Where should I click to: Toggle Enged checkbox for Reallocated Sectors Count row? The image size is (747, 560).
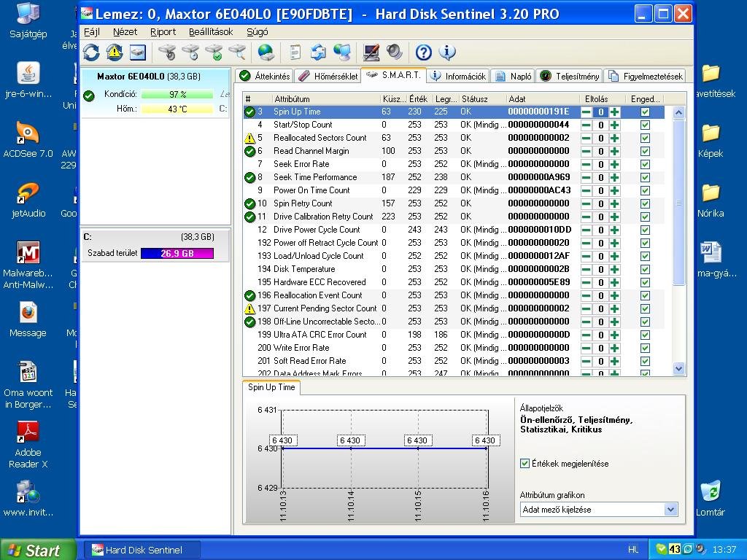645,138
